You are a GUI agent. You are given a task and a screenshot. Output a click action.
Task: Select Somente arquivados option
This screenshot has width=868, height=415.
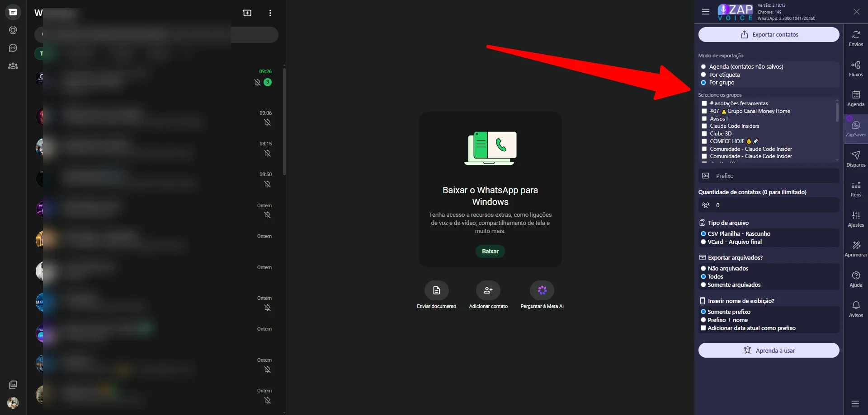click(703, 285)
